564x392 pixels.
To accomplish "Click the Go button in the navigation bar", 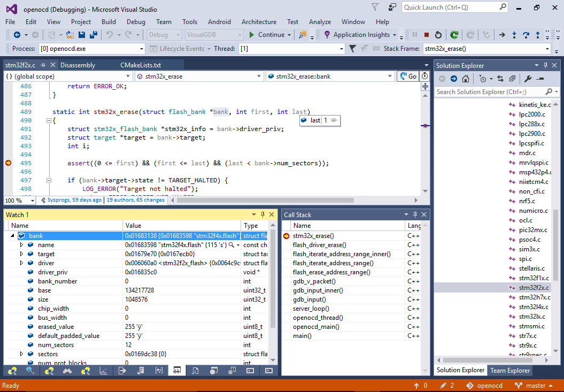I will click(x=408, y=76).
